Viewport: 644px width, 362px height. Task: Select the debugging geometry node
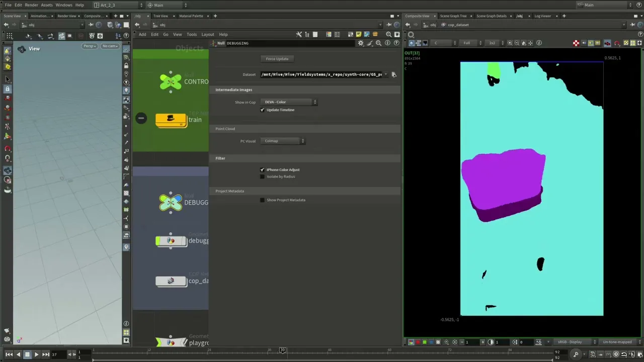pyautogui.click(x=171, y=241)
